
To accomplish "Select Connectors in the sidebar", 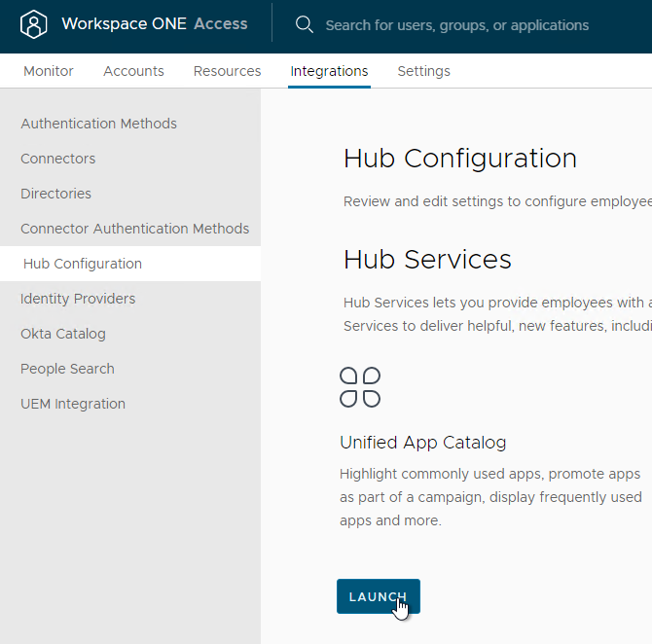I will pos(57,159).
